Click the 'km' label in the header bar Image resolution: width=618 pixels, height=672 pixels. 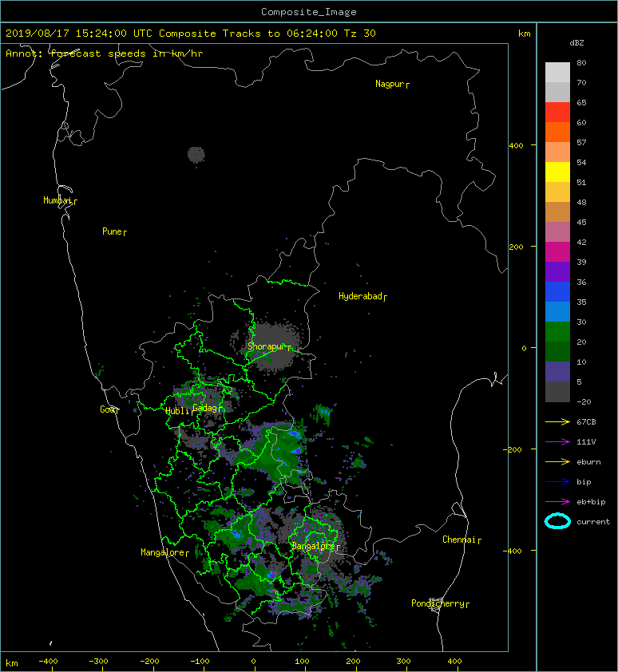pos(525,34)
